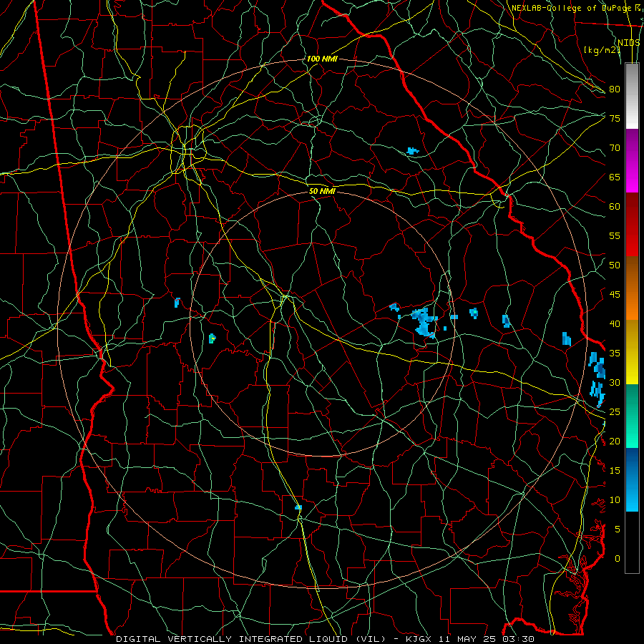Select the 55 value on the scale
Image resolution: width=644 pixels, height=644 pixels.
click(615, 235)
